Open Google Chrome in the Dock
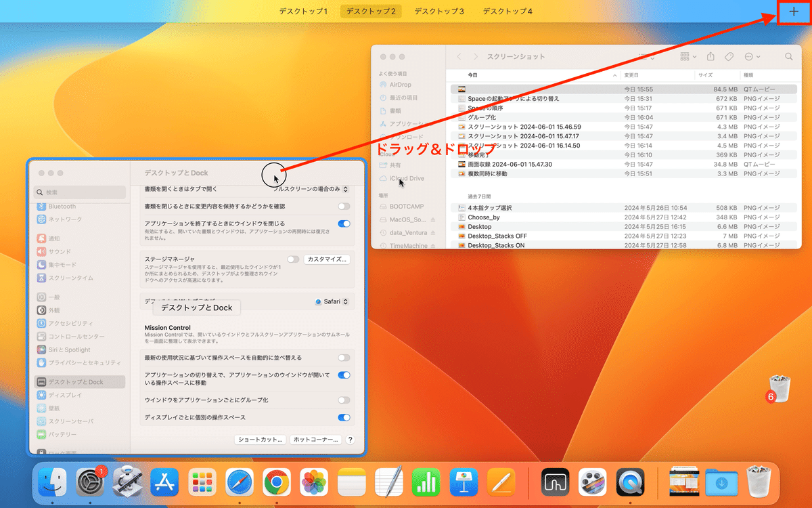This screenshot has height=508, width=812. pos(277,483)
